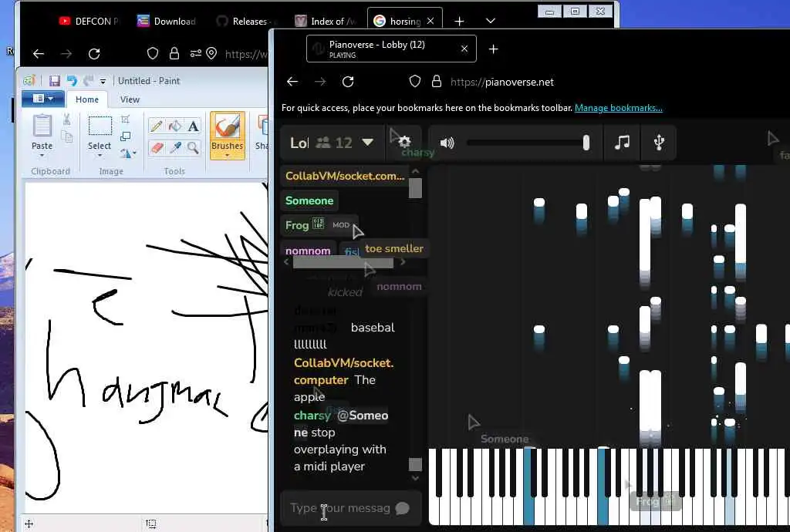
Task: Reload the page in the background browser window
Action: 94,54
